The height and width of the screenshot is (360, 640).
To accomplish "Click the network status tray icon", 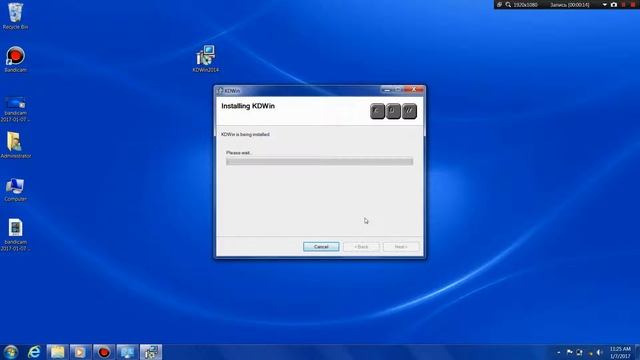I will (579, 352).
